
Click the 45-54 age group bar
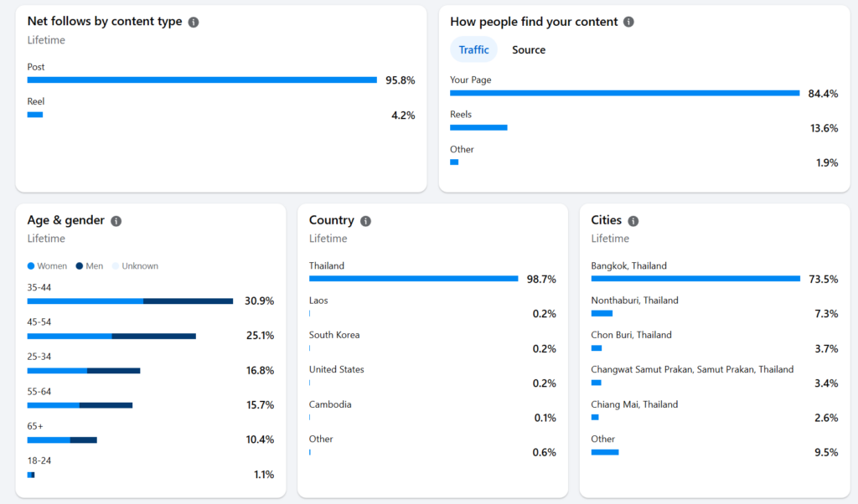coord(111,337)
